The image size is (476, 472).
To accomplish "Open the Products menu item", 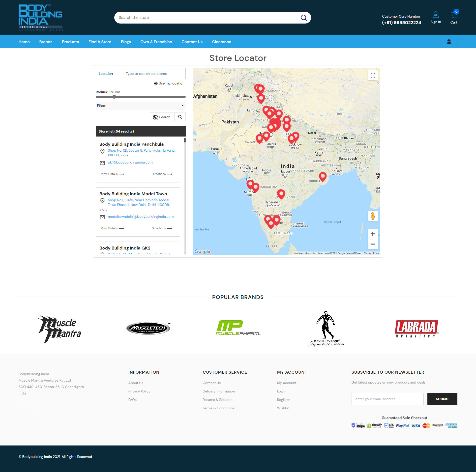I will 70,42.
